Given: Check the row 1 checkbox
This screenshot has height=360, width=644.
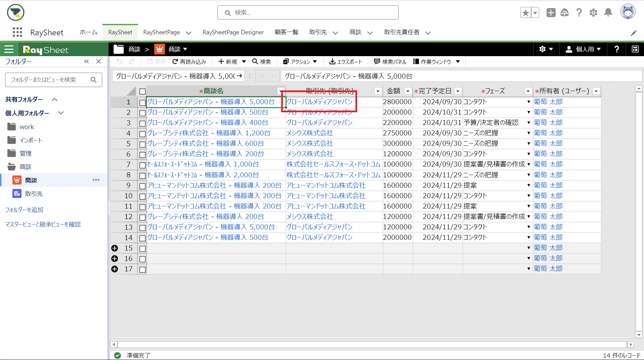Looking at the screenshot, I should coord(142,103).
